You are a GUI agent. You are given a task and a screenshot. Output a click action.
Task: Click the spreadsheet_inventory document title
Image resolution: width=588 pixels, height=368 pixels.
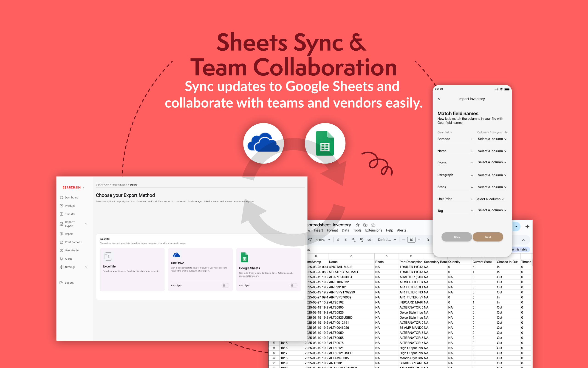point(329,225)
